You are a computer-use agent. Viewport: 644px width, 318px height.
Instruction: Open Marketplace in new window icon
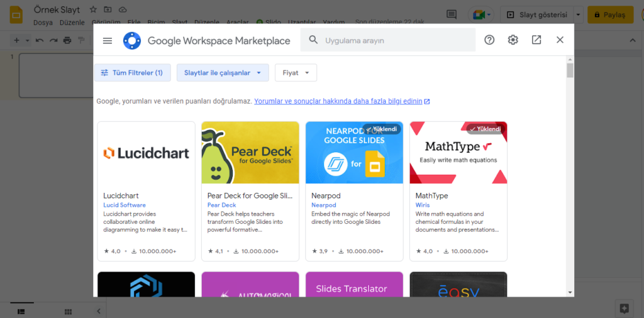pos(536,40)
